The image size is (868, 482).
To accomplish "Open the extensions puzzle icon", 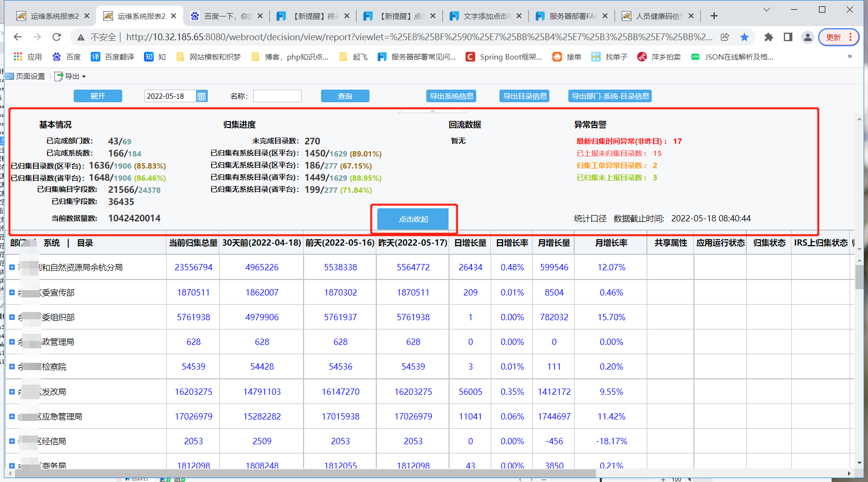I will [769, 37].
